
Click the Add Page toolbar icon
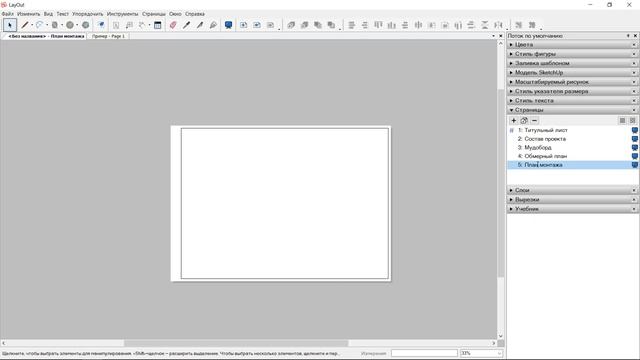244,25
